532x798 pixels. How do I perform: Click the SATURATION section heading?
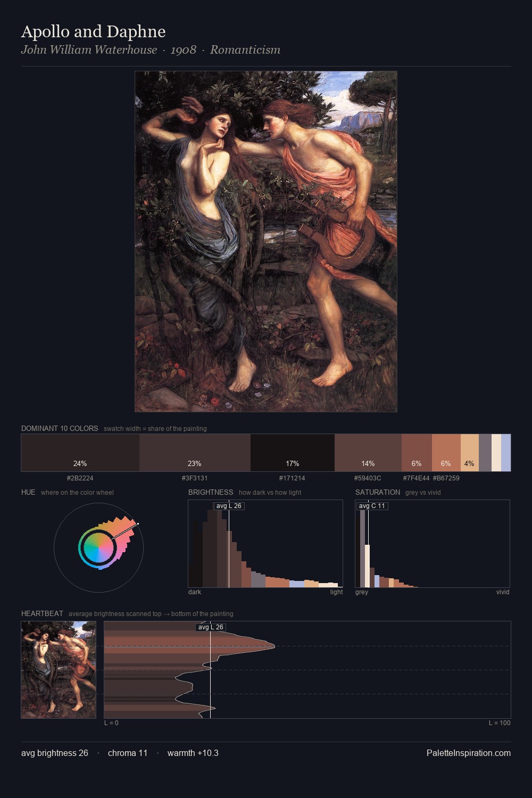[378, 492]
